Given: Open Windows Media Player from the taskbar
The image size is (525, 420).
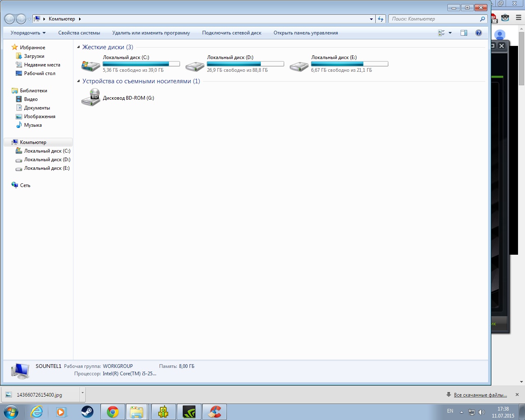Looking at the screenshot, I should coord(62,412).
